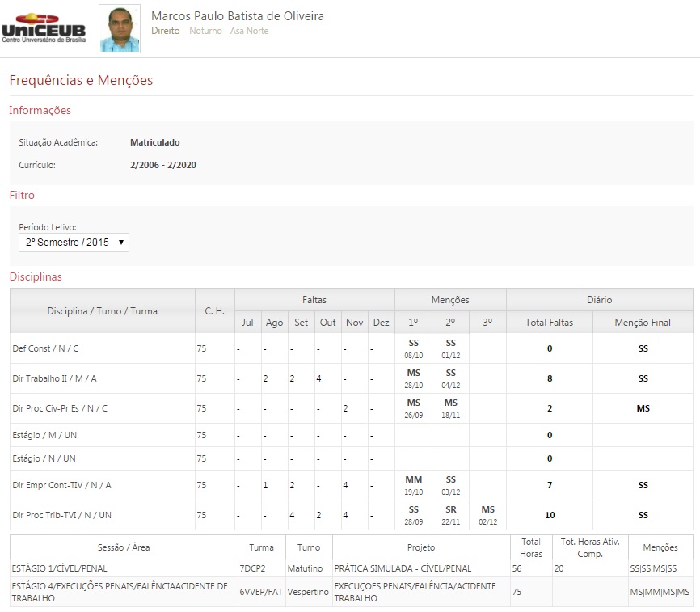Click the SR mention dated 22/11
The width and height of the screenshot is (700, 612).
[x=450, y=510]
